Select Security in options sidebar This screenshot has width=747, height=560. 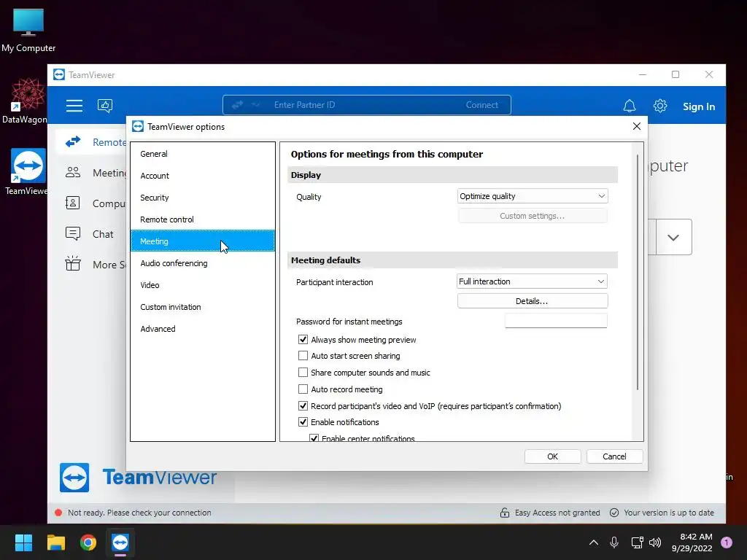pos(203,198)
